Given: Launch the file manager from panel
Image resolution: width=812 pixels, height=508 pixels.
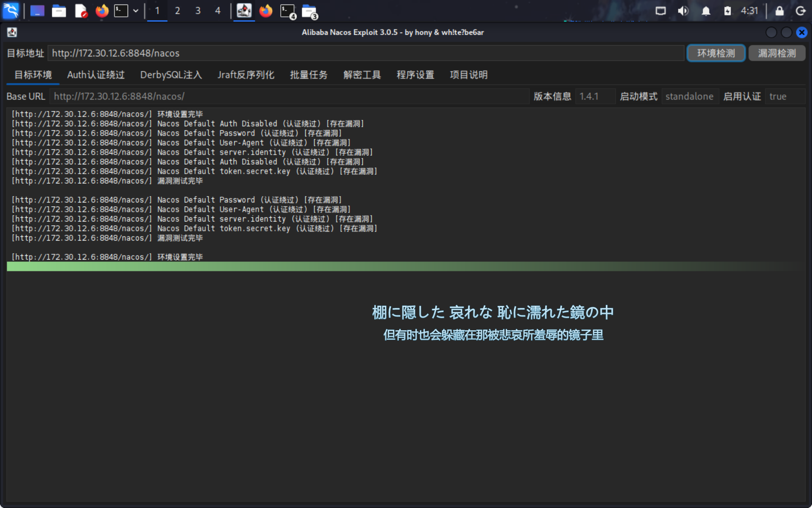Looking at the screenshot, I should pos(59,11).
